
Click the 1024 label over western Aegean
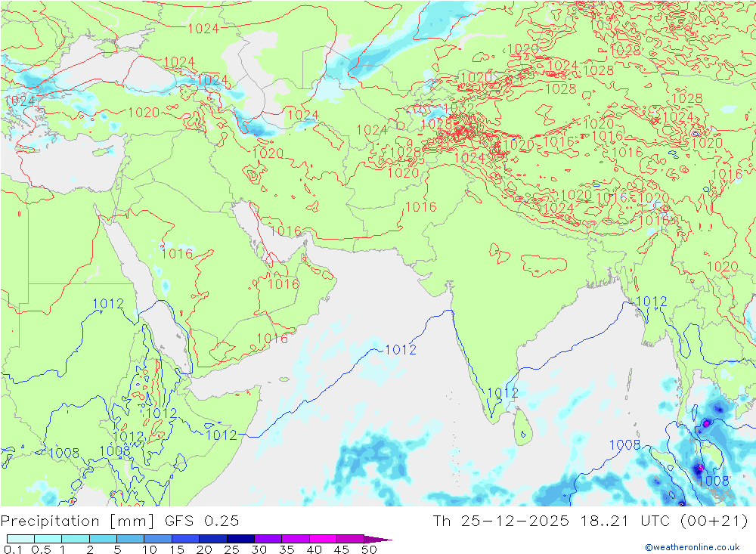20,101
